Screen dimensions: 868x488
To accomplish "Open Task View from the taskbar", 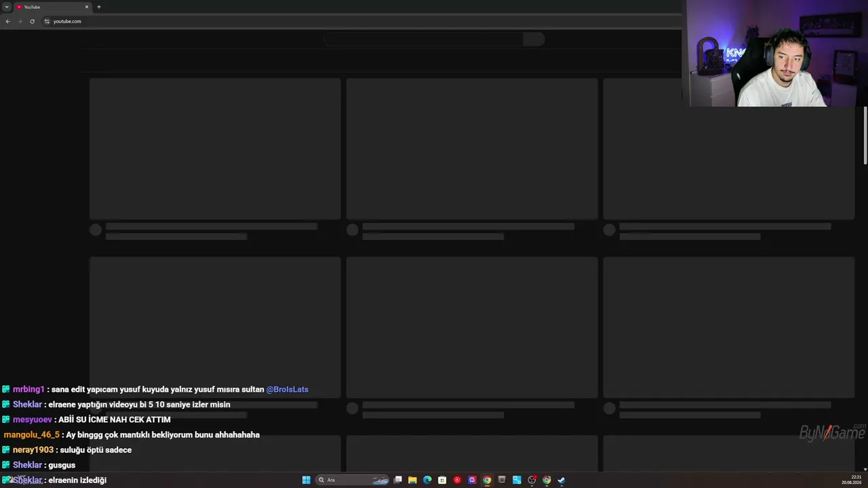I will pos(398,480).
